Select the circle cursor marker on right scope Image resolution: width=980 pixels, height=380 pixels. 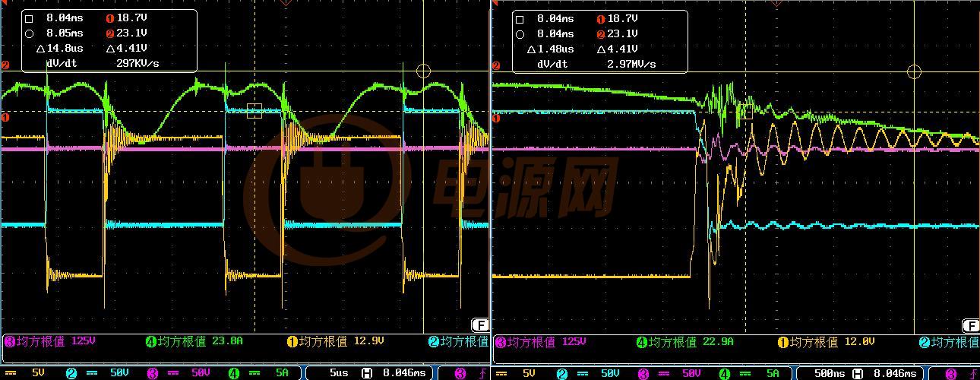pyautogui.click(x=914, y=71)
